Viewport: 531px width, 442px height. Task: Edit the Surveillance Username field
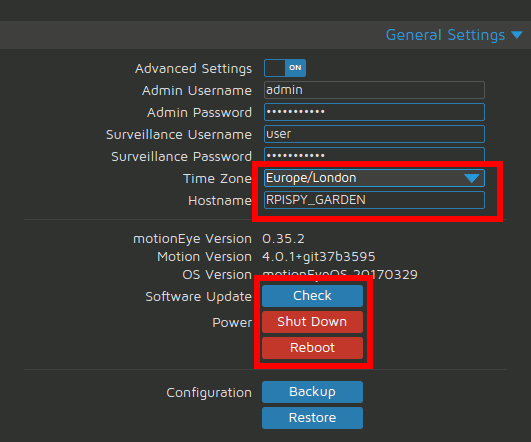click(374, 134)
